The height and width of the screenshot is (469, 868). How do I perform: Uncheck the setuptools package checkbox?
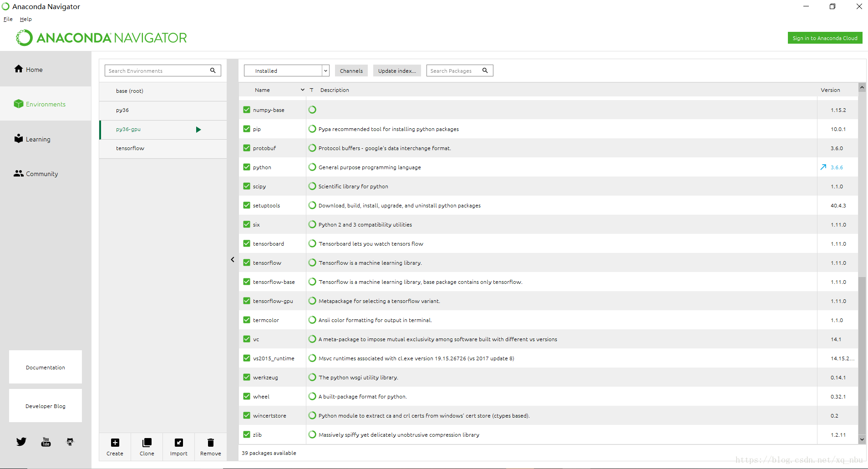coord(247,205)
